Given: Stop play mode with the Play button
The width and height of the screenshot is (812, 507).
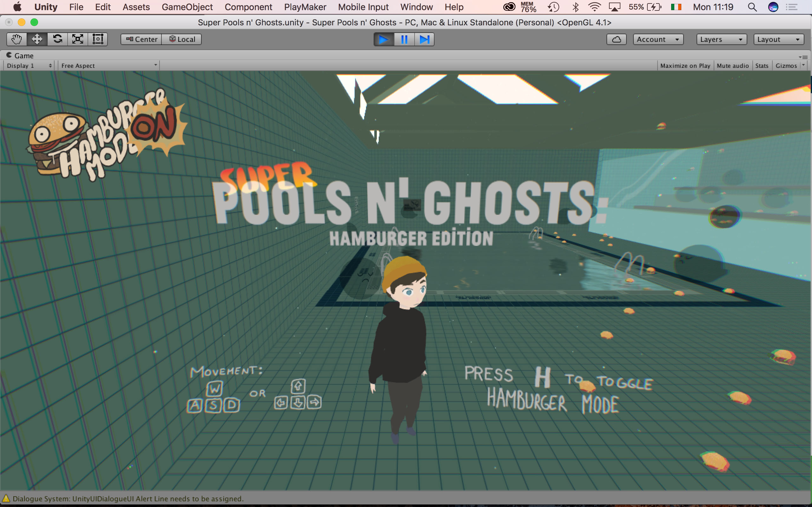Looking at the screenshot, I should click(383, 39).
